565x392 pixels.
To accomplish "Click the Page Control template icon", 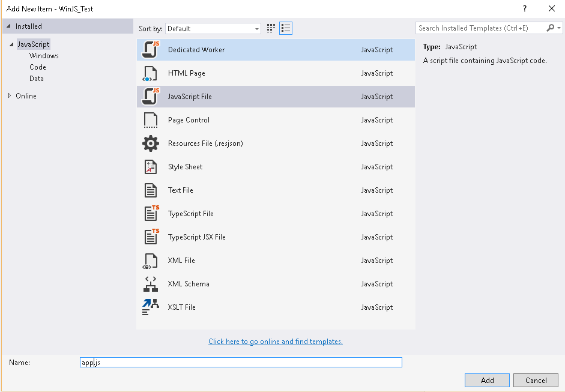I will click(x=151, y=120).
